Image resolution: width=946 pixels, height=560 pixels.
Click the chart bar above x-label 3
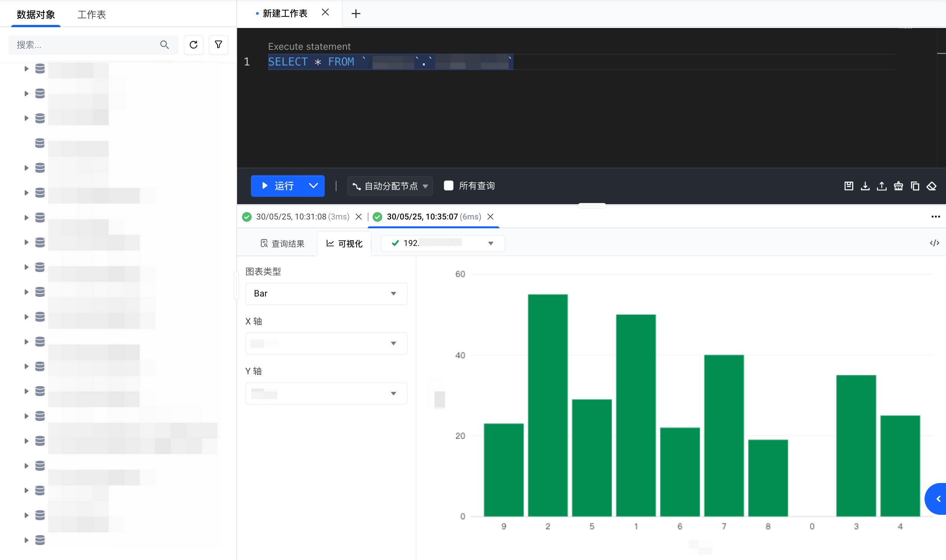[x=856, y=445]
